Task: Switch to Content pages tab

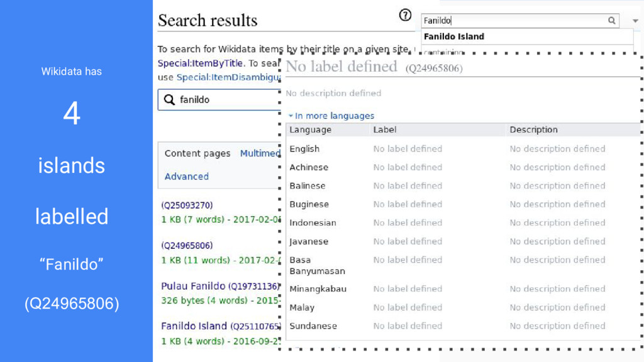Action: tap(197, 153)
